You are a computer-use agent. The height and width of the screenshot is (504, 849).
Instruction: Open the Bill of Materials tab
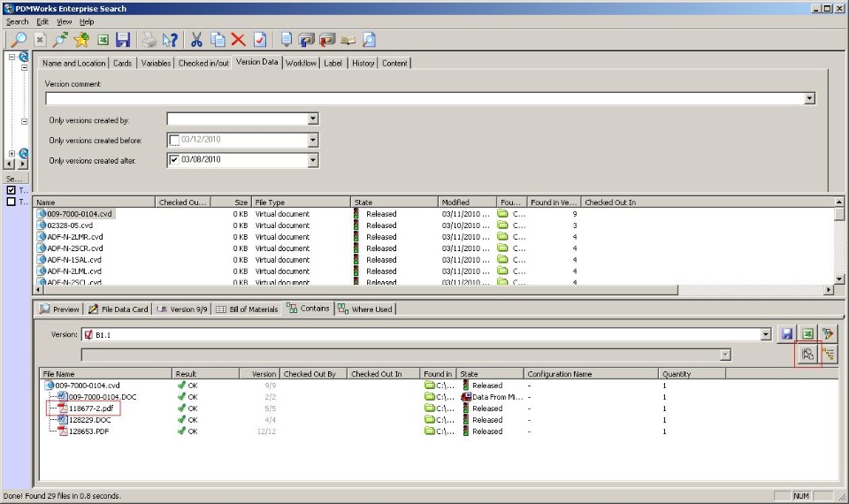pyautogui.click(x=247, y=309)
